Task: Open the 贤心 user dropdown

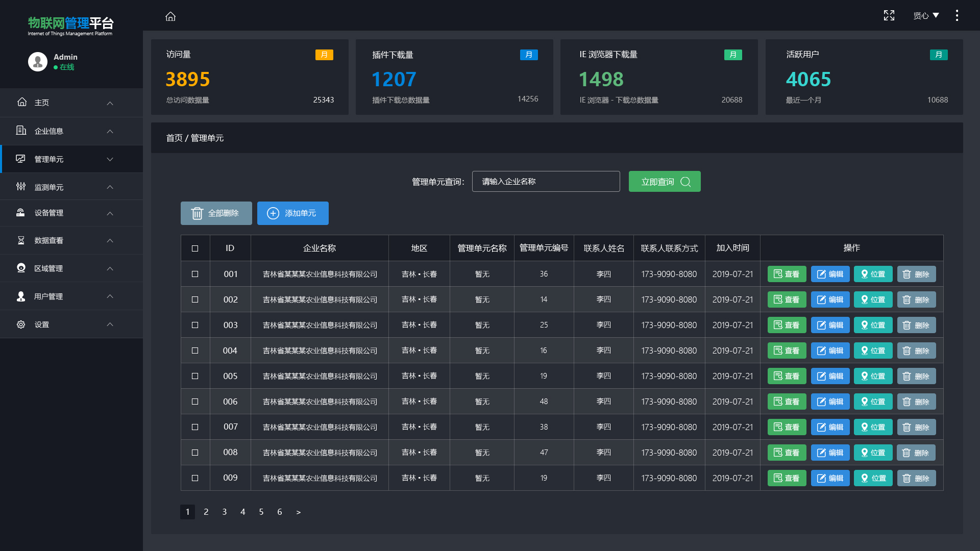Action: [x=926, y=16]
